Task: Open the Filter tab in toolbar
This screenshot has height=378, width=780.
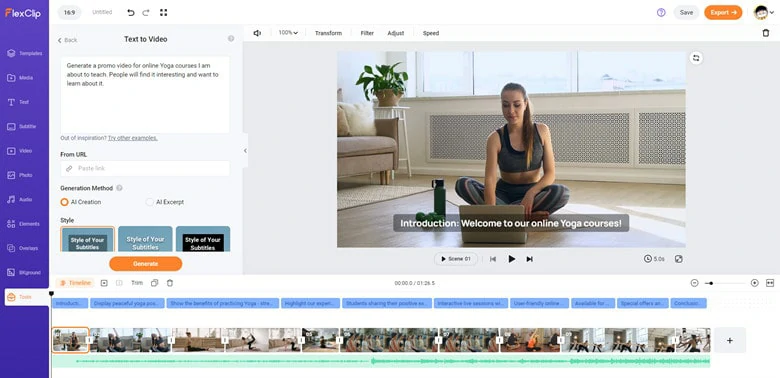Action: click(x=367, y=33)
